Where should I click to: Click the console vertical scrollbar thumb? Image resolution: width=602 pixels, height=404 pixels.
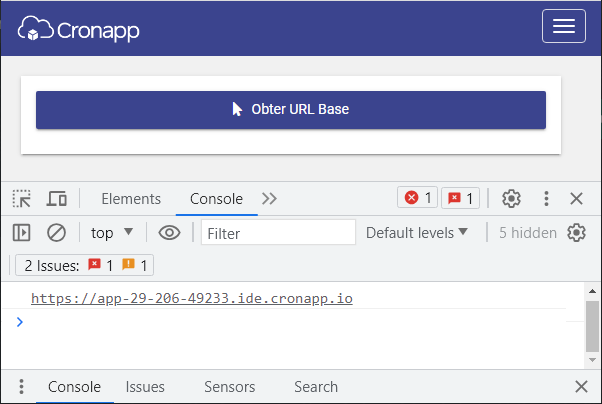(x=592, y=326)
